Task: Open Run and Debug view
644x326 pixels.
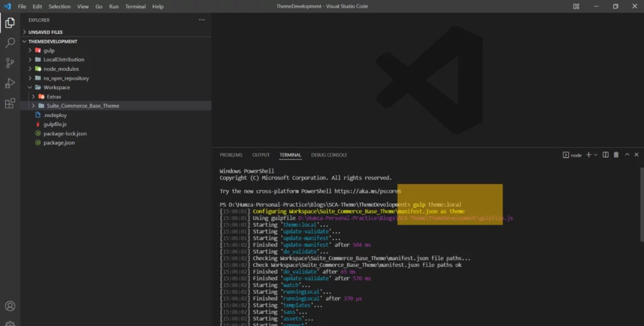Action: pos(10,83)
